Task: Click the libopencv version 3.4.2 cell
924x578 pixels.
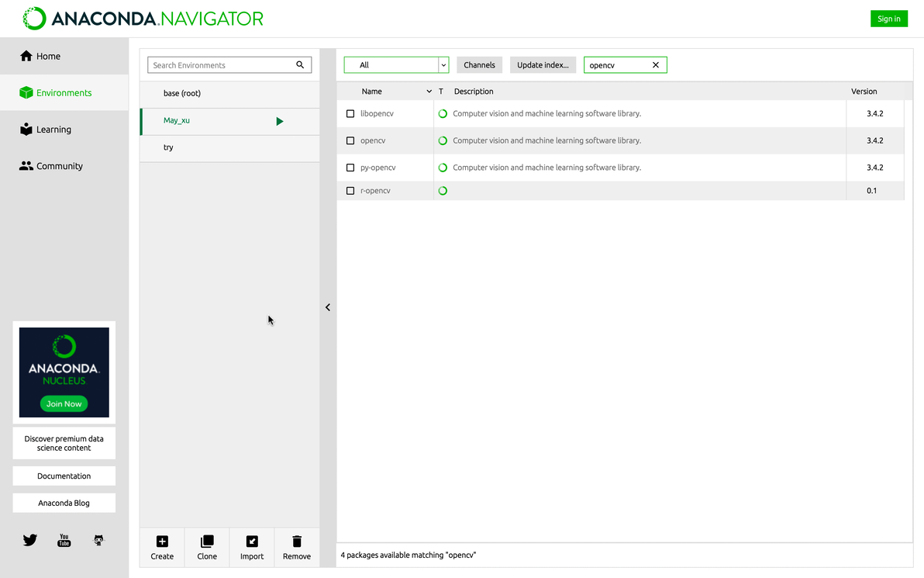Action: pyautogui.click(x=874, y=113)
